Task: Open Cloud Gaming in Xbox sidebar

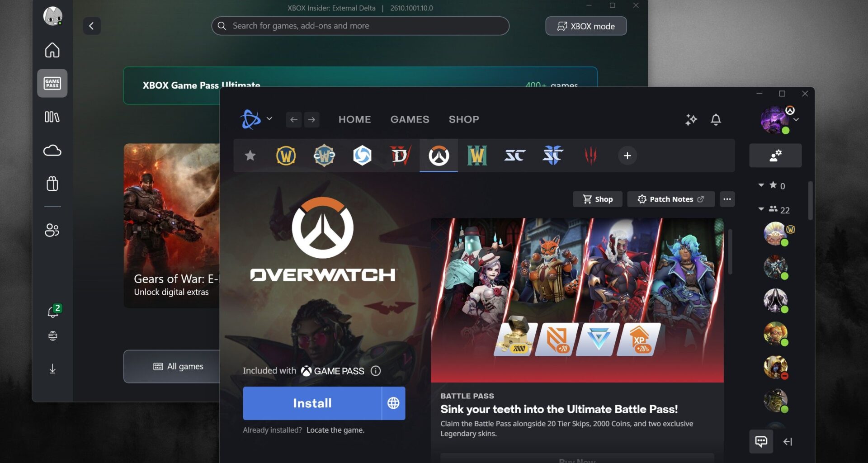Action: [x=52, y=151]
